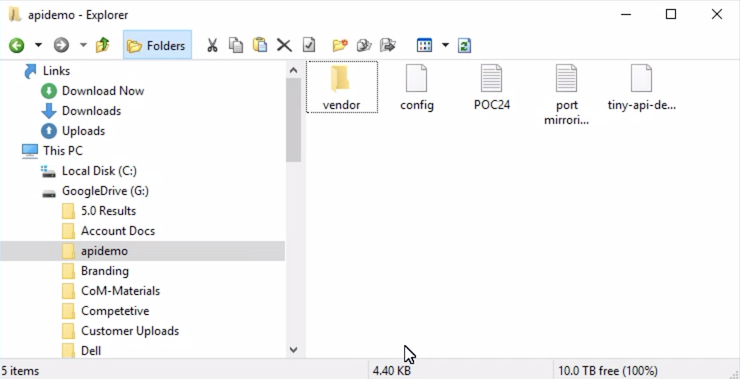This screenshot has height=379, width=740.
Task: Open the Views dropdown arrow
Action: point(445,45)
